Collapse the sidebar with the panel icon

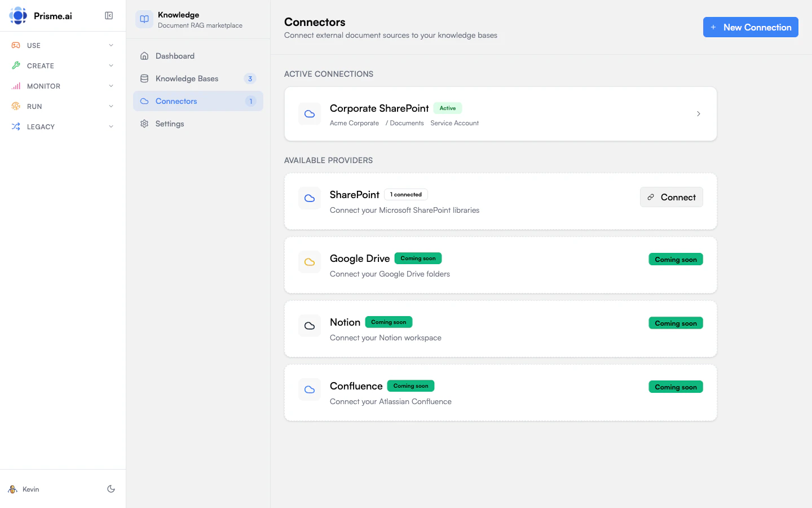point(109,16)
